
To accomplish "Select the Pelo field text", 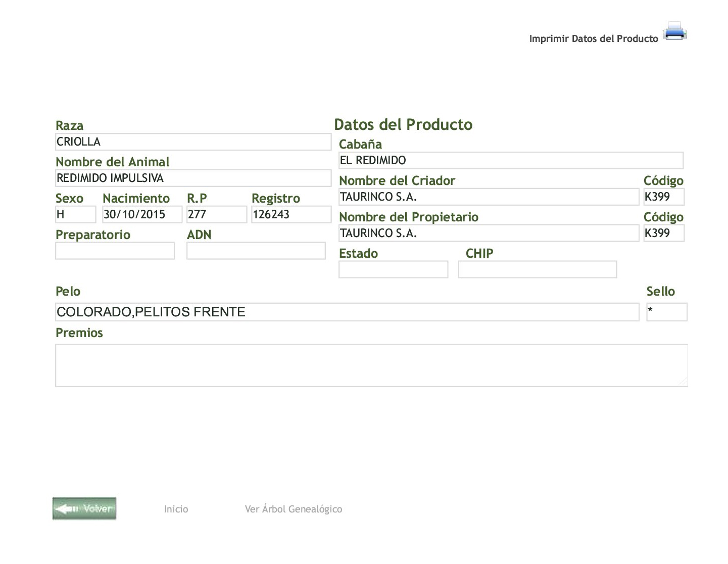I will (x=347, y=312).
